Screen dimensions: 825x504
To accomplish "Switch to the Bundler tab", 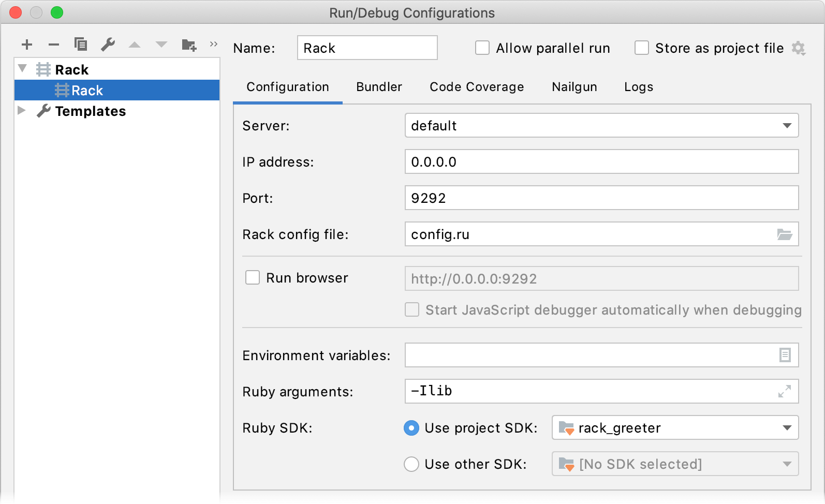I will (x=379, y=87).
